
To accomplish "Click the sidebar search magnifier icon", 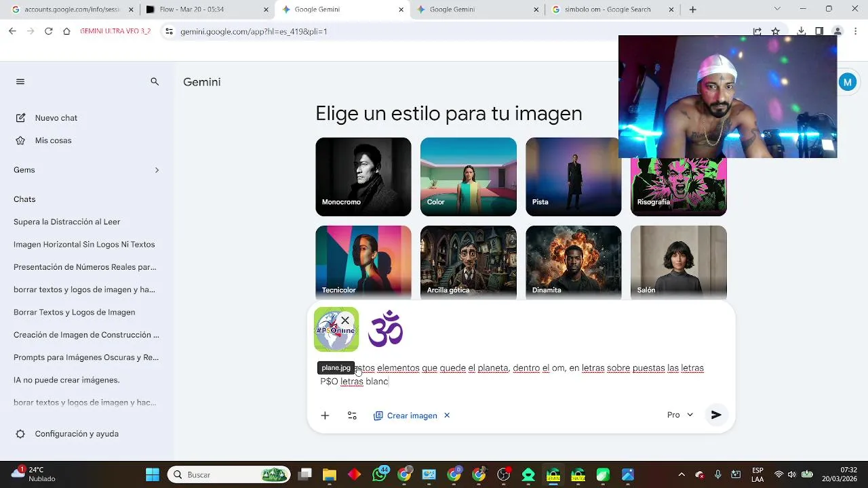I will (155, 81).
